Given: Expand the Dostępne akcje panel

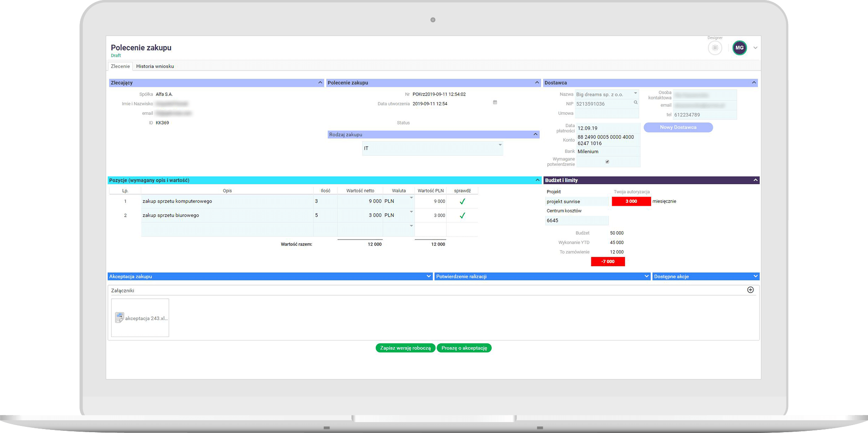Looking at the screenshot, I should (x=755, y=276).
